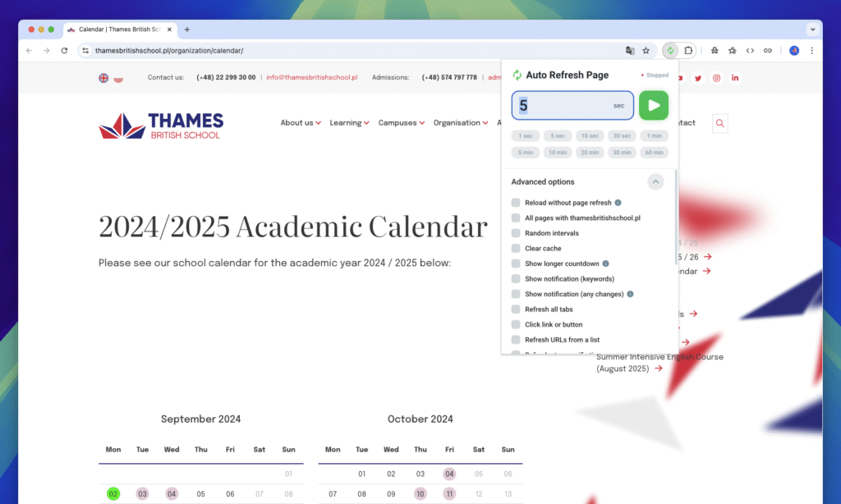This screenshot has height=504, width=841.
Task: Open Summer Intensive English Course link
Action: click(659, 363)
